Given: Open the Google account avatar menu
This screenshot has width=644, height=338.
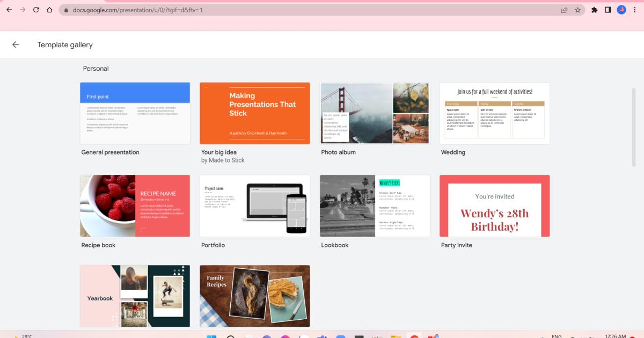Looking at the screenshot, I should 621,9.
